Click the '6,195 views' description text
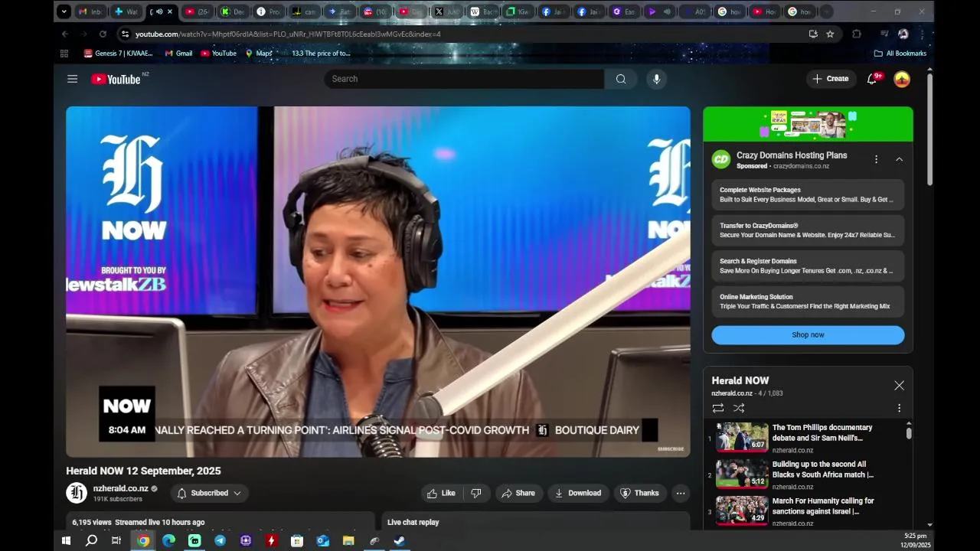Viewport: 980px width, 551px height. coord(92,522)
